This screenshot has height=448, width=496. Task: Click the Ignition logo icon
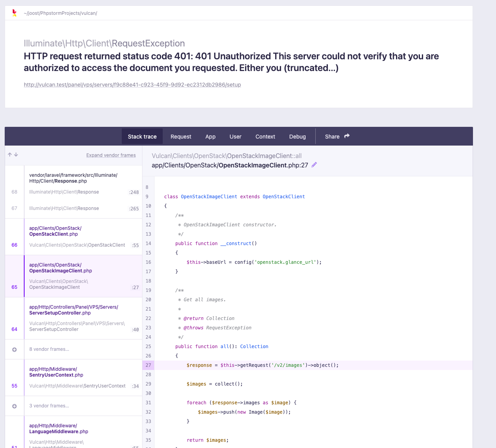click(14, 13)
